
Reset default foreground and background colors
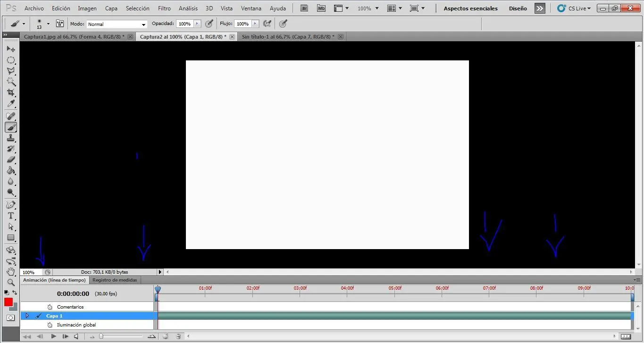[x=6, y=293]
